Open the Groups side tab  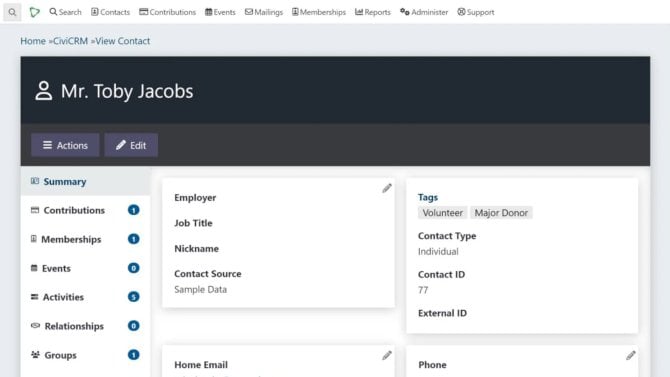(x=85, y=355)
